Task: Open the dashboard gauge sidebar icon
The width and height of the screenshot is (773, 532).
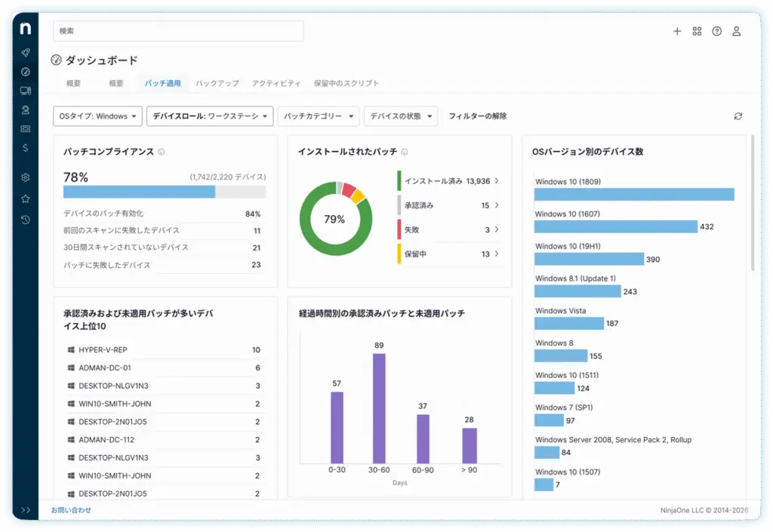Action: 25,72
